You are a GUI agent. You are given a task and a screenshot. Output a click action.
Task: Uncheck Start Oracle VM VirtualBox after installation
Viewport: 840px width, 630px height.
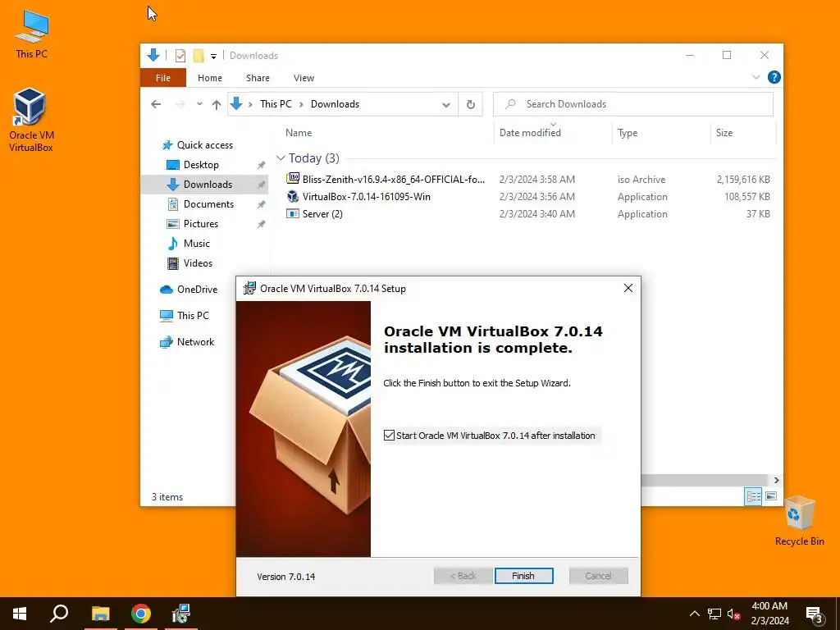(389, 436)
